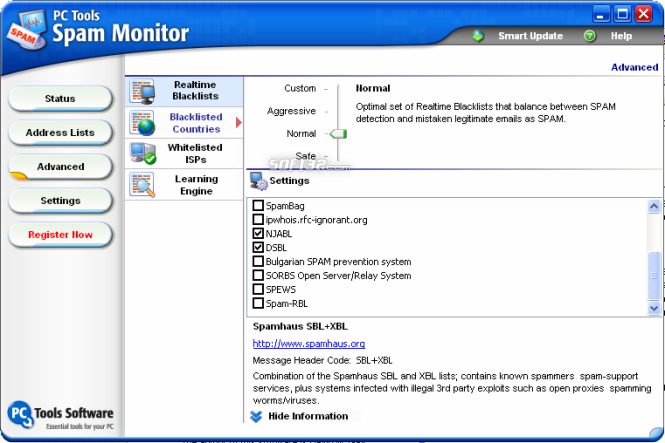
Task: Open the Settings sidebar button
Action: coord(60,201)
